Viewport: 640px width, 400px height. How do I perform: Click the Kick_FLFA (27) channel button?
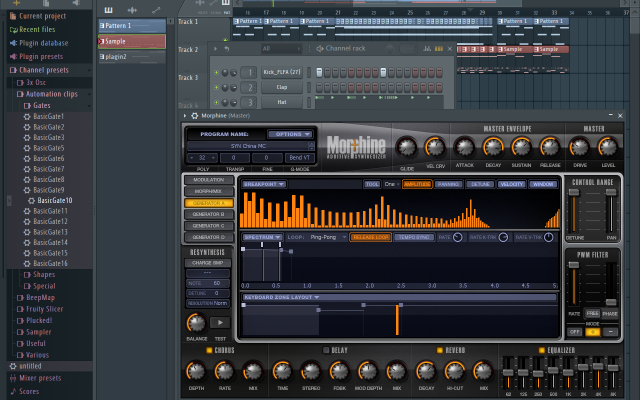pos(282,73)
